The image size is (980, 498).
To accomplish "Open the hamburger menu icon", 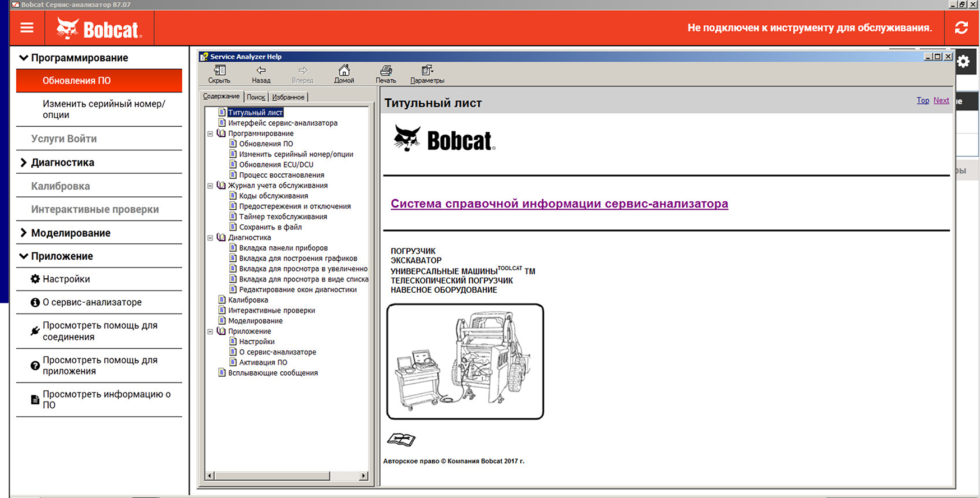I will pyautogui.click(x=27, y=27).
